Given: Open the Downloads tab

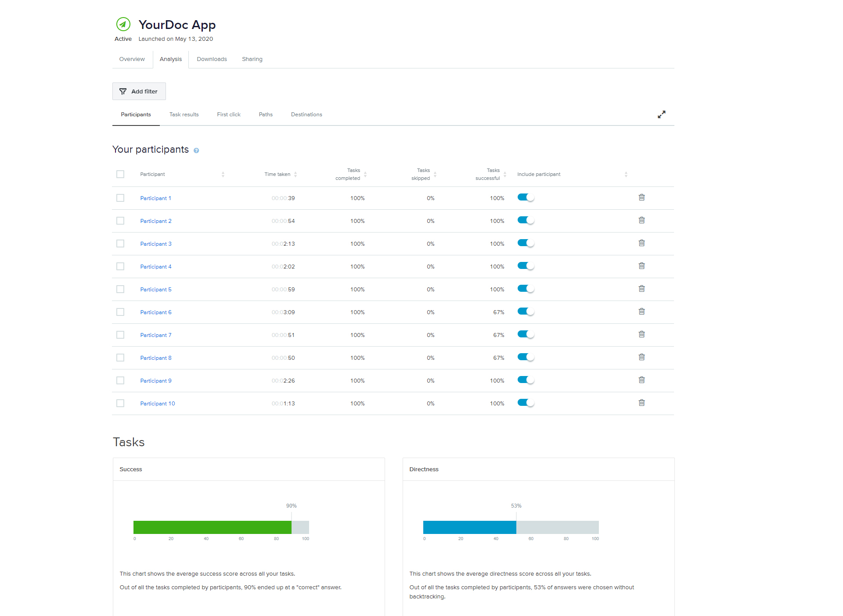Looking at the screenshot, I should tap(212, 59).
